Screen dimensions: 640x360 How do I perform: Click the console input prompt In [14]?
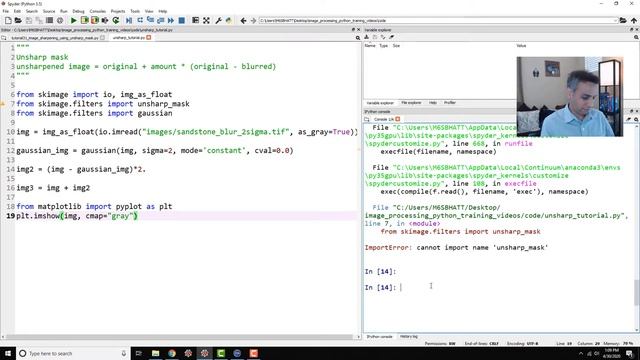click(x=380, y=287)
